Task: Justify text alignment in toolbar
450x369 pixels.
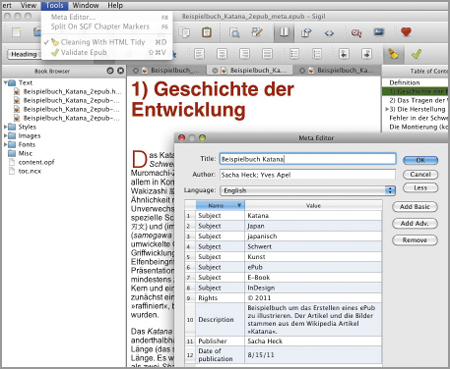Action: tap(267, 54)
